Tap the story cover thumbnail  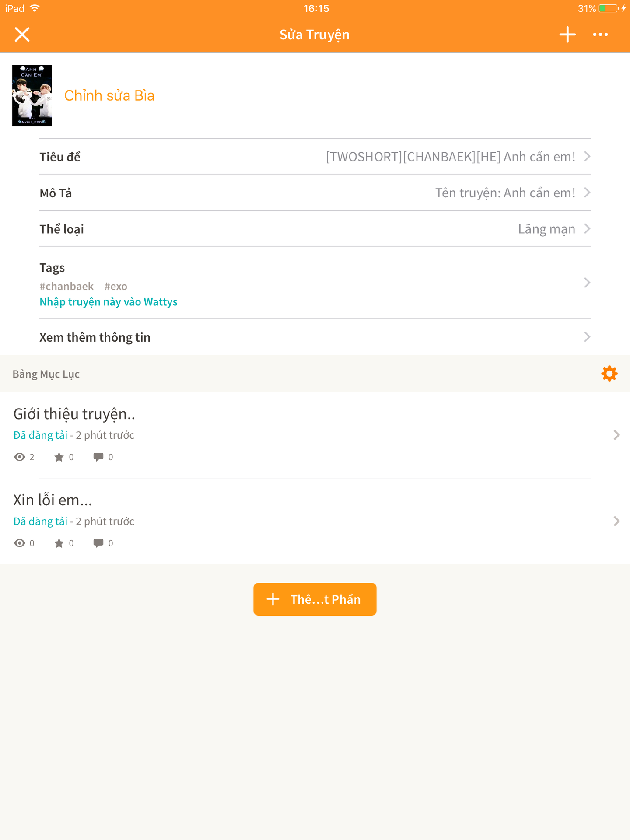pyautogui.click(x=32, y=95)
